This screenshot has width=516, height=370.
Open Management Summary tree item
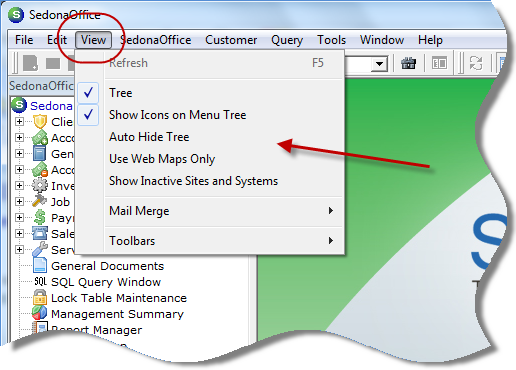pos(117,314)
